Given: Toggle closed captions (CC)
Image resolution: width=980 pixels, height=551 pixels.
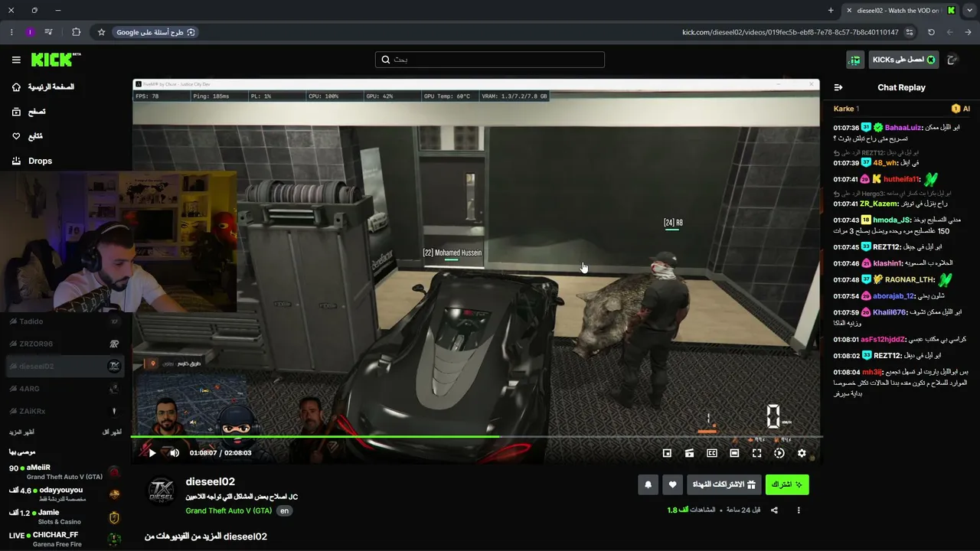Looking at the screenshot, I should [712, 453].
